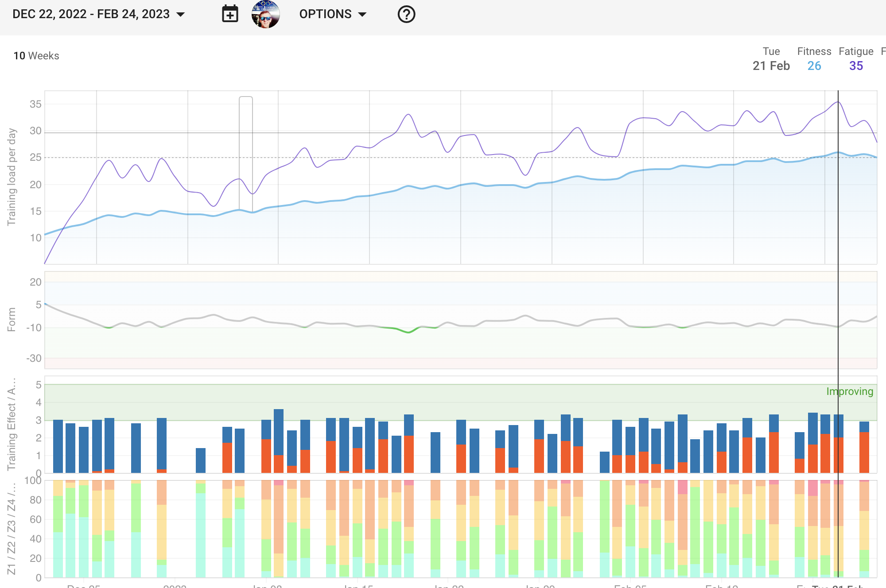The height and width of the screenshot is (588, 886).
Task: Click the lone short Training Effect bar near the 2023 axis label
Action: (x=201, y=460)
